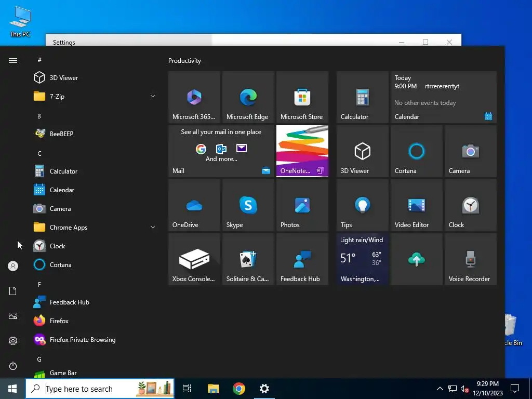This screenshot has height=399, width=532.
Task: Click the Productivity group title
Action: point(184,61)
